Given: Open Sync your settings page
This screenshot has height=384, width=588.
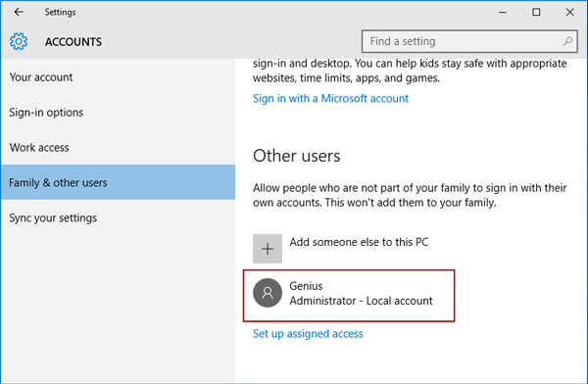Looking at the screenshot, I should 118,217.
